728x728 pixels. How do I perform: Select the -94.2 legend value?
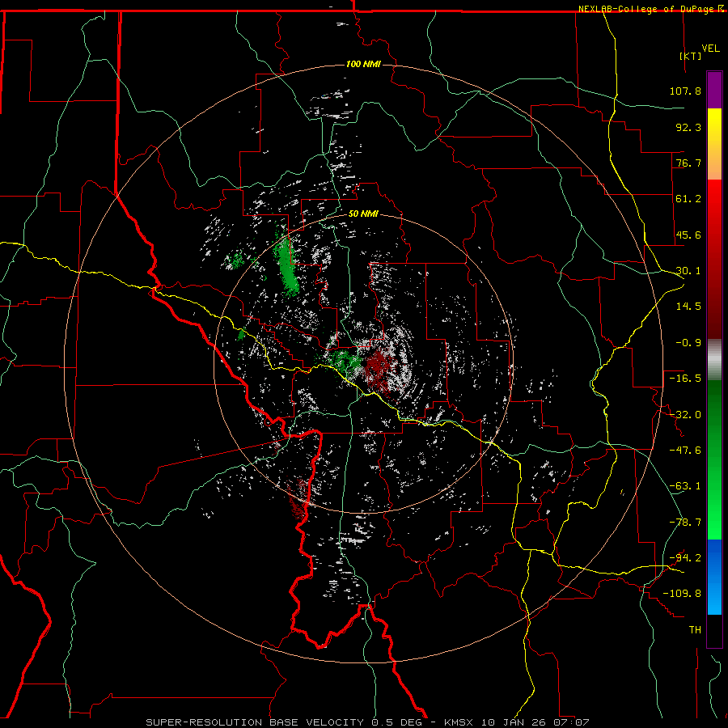tap(685, 558)
